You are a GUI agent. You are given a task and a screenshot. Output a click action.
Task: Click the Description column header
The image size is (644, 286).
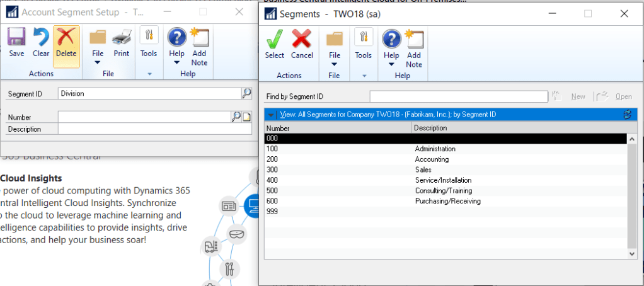(517, 128)
